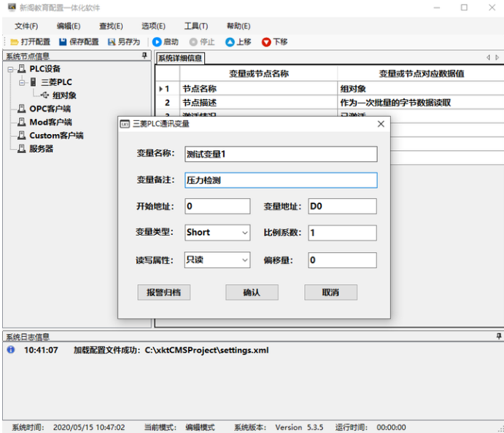Click the 组对象 group icon
504x433 pixels.
(x=45, y=95)
